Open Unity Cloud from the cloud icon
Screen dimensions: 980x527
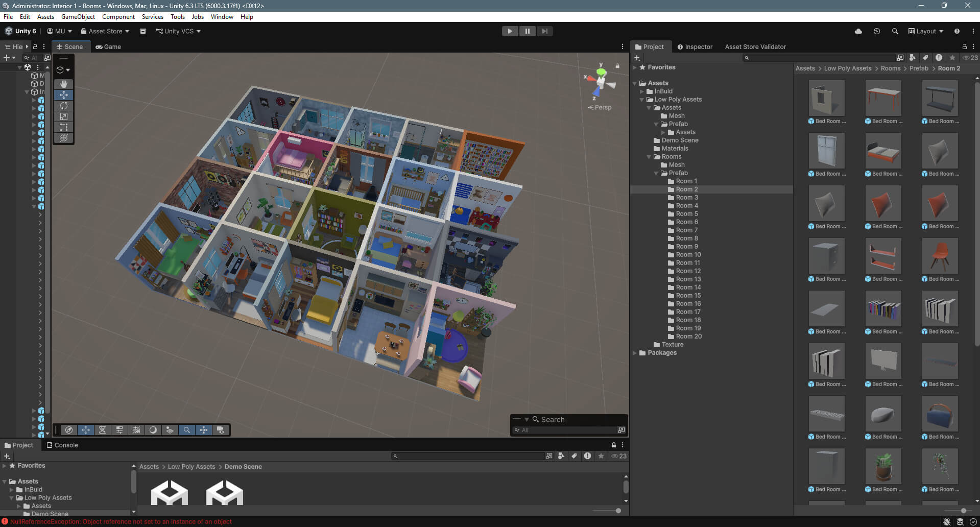pyautogui.click(x=858, y=31)
